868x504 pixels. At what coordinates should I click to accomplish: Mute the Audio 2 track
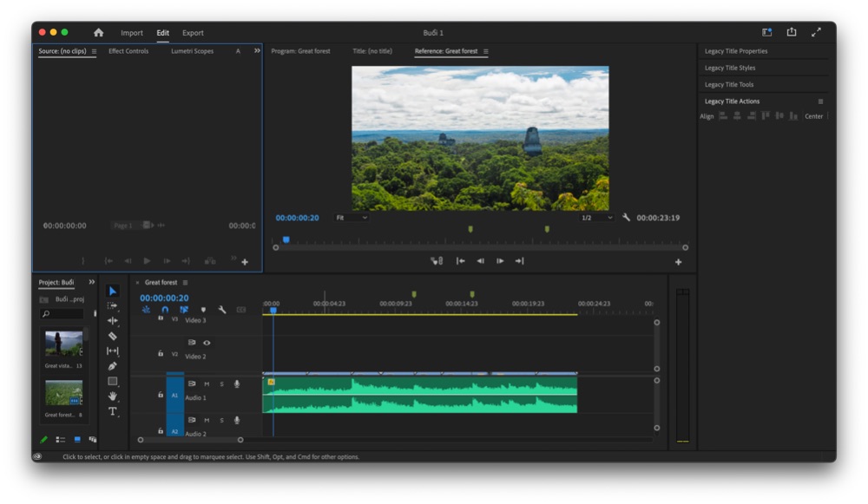pyautogui.click(x=207, y=421)
